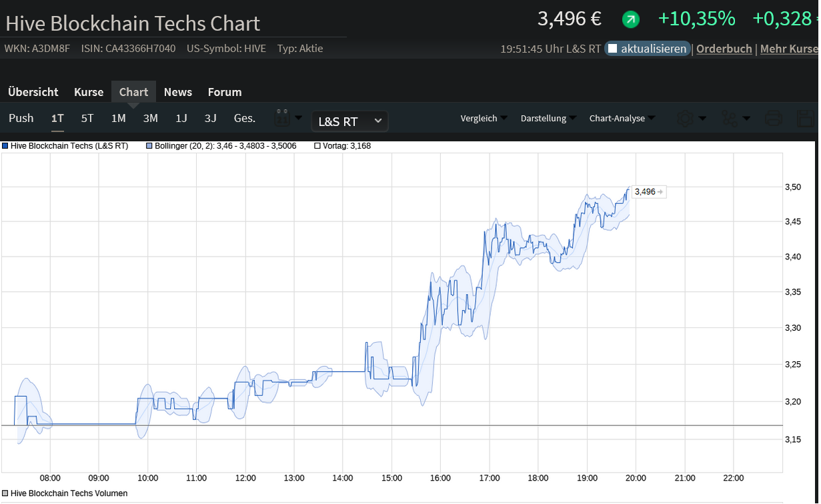Screen dimensions: 821x504
Task: Open the Orderbuch link
Action: [x=724, y=49]
